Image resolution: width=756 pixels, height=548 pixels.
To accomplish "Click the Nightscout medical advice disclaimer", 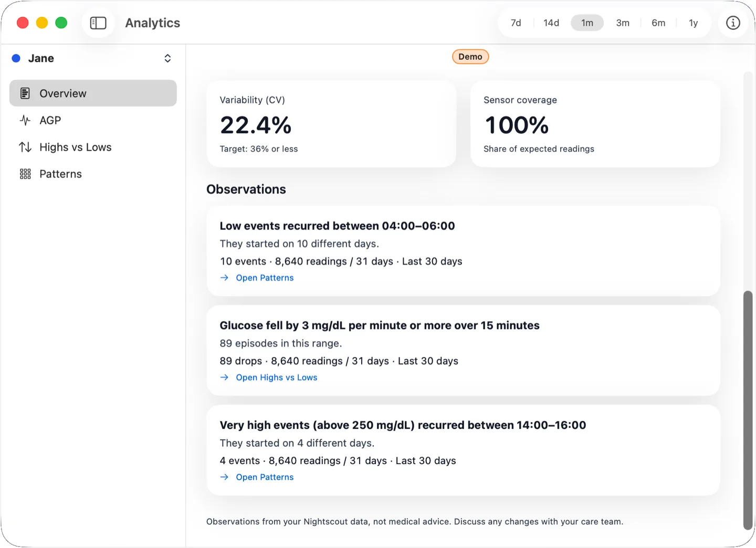I will 415,522.
